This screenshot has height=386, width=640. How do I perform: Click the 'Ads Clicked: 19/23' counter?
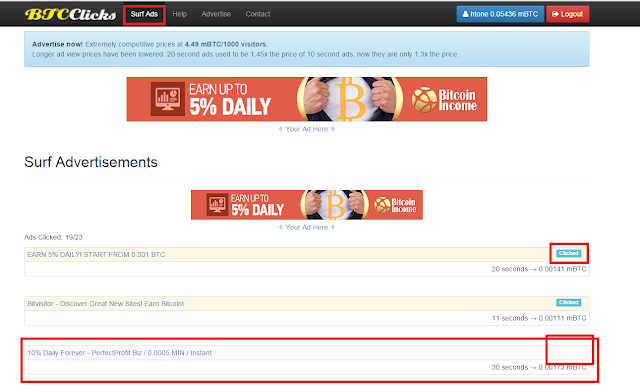click(x=53, y=237)
